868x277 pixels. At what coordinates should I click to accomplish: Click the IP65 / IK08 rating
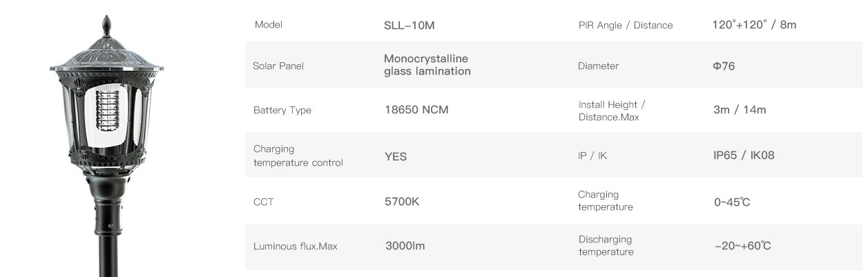[x=744, y=155]
